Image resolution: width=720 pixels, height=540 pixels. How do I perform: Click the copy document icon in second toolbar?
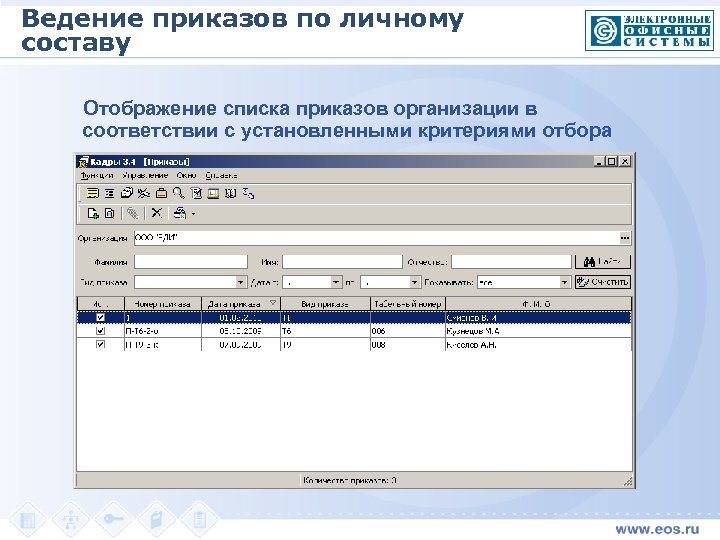point(109,213)
